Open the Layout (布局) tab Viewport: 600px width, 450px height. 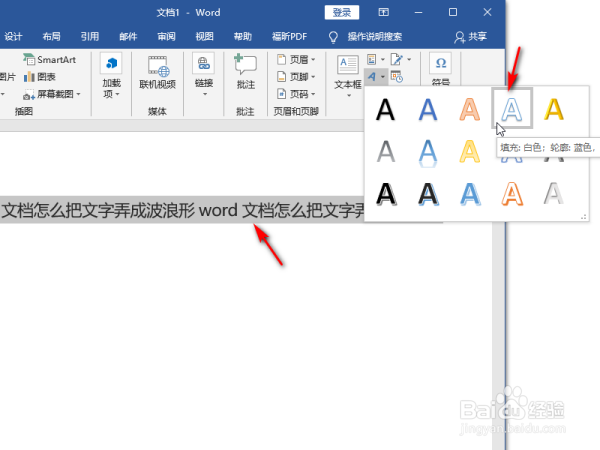pyautogui.click(x=52, y=36)
